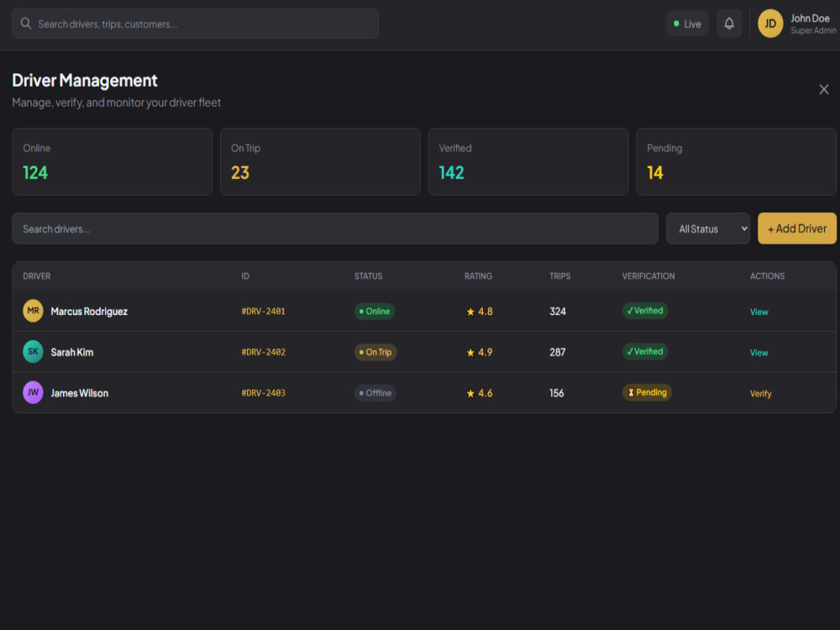Screen dimensions: 840x630
Task: Click trips count 324
Action: click(x=557, y=312)
